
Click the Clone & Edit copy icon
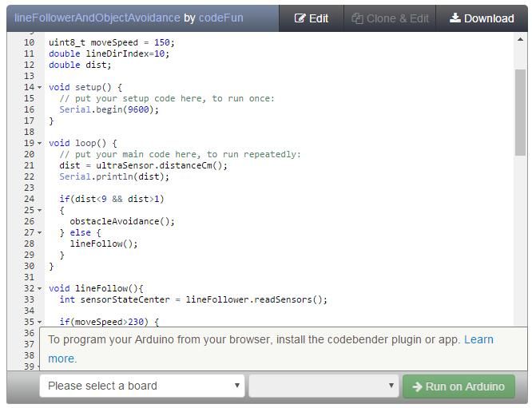pos(357,18)
